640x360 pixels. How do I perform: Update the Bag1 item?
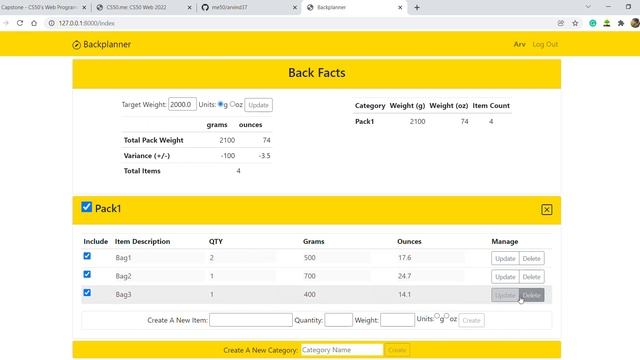coord(505,258)
